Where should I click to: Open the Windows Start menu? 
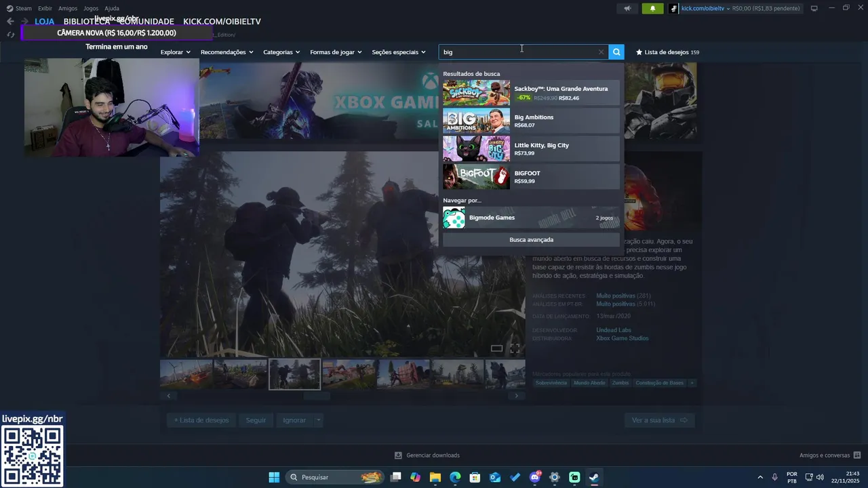[274, 477]
